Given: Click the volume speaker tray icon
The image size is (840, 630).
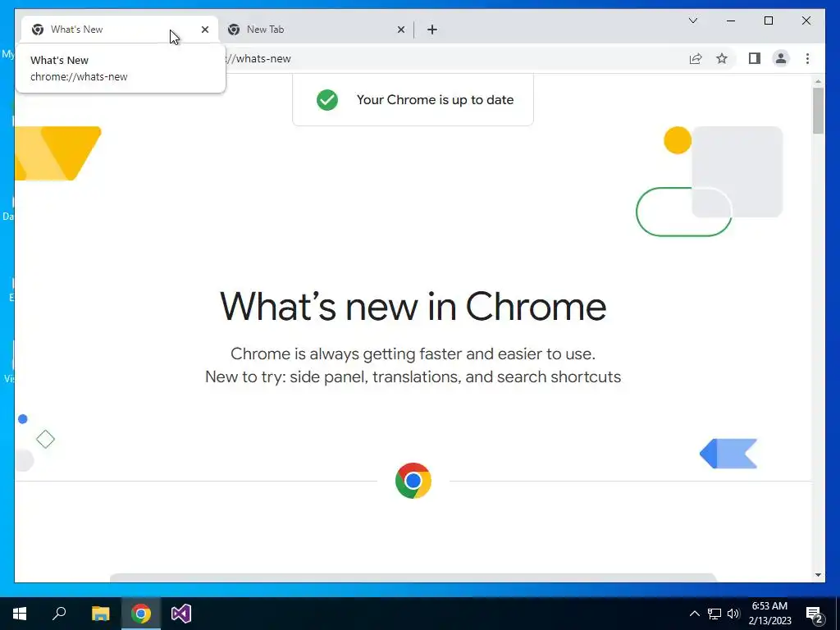Looking at the screenshot, I should 733,614.
